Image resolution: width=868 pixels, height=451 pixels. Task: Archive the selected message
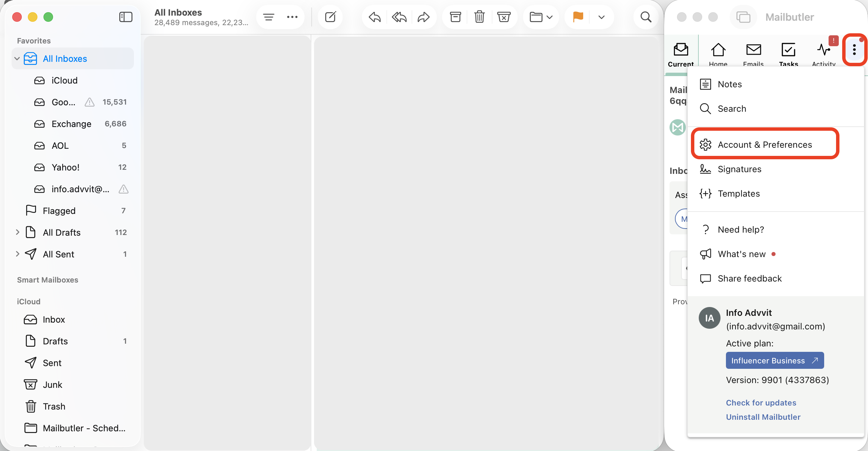(x=455, y=17)
